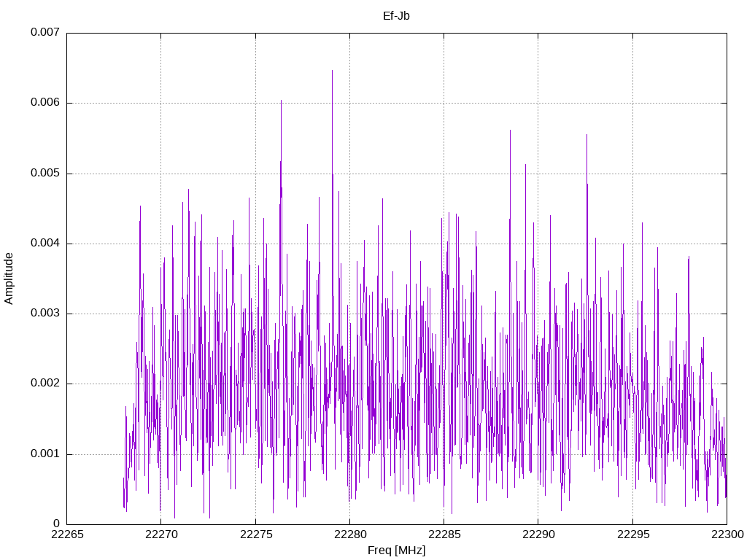Click x-axis tick label 22290
747x560 pixels.
(539, 534)
